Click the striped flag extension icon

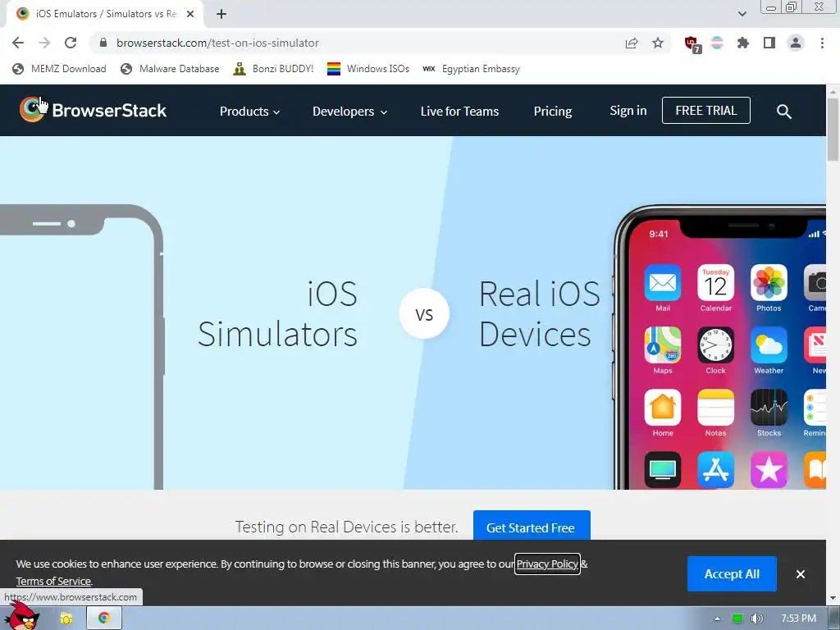point(717,43)
